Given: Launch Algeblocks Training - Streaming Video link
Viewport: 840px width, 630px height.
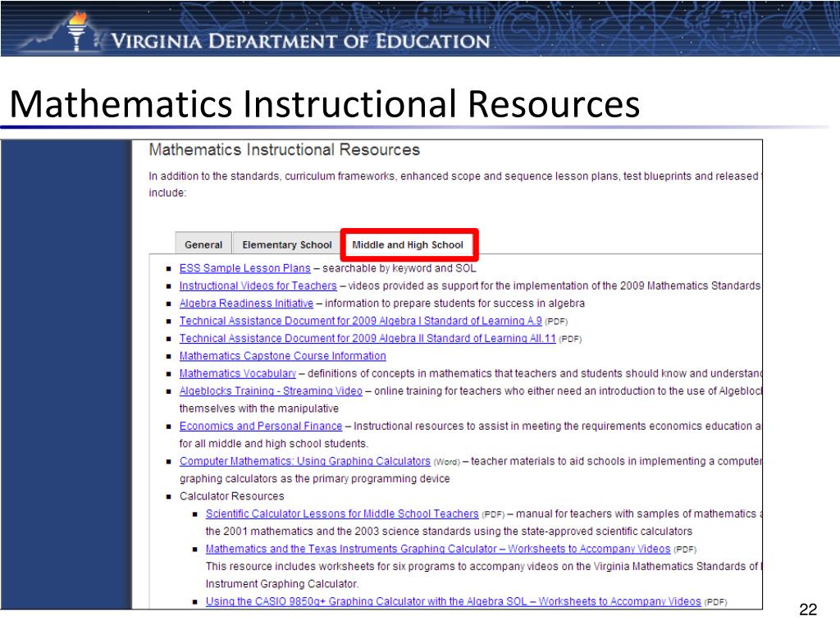Looking at the screenshot, I should (271, 391).
